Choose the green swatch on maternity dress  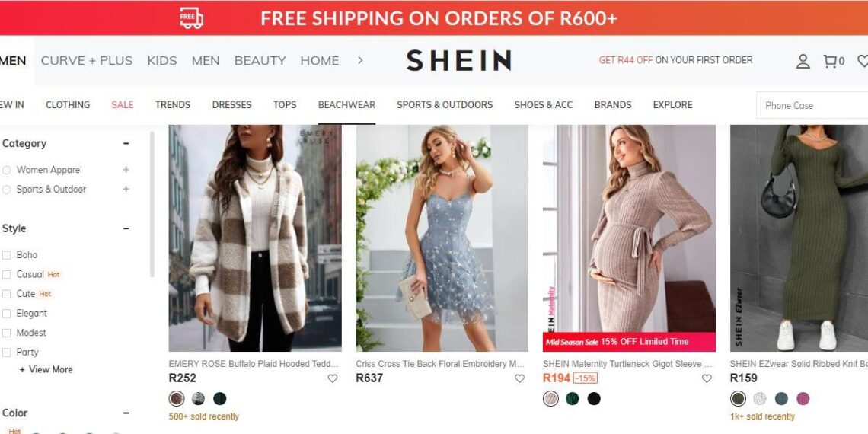(573, 398)
